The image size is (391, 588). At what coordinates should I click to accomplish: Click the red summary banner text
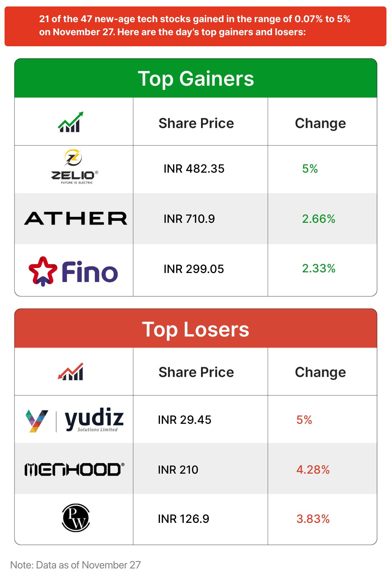pos(195,25)
